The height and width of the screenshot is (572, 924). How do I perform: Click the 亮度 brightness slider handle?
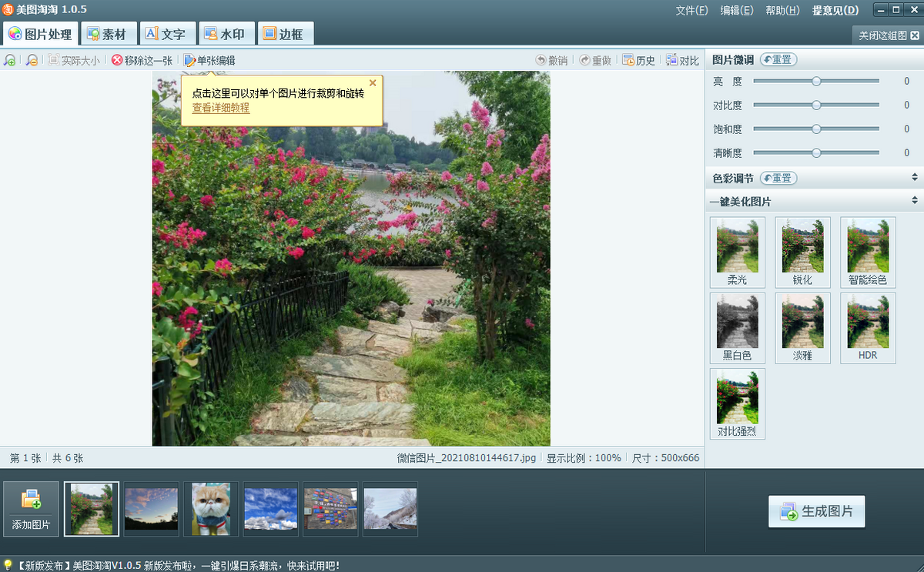[x=816, y=81]
